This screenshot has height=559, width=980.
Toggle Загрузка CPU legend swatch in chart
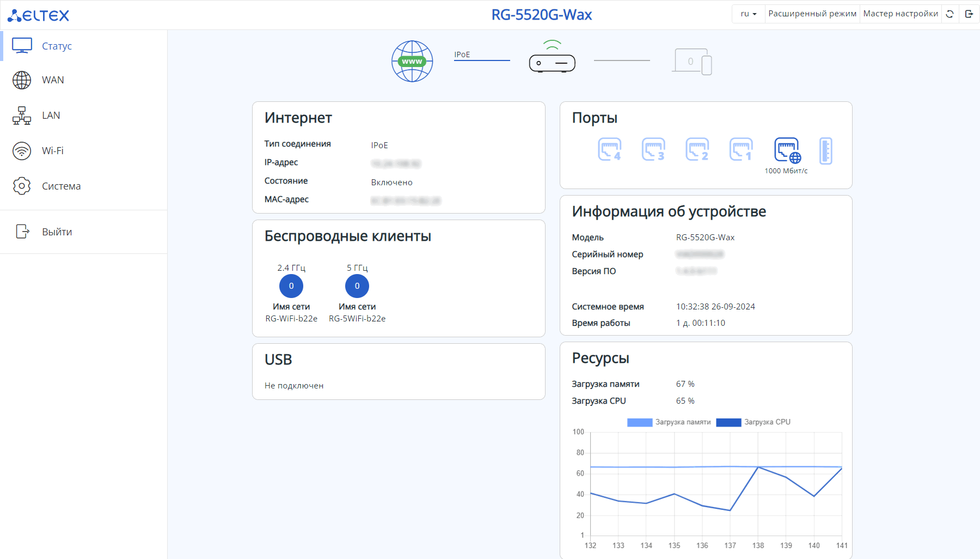click(728, 422)
